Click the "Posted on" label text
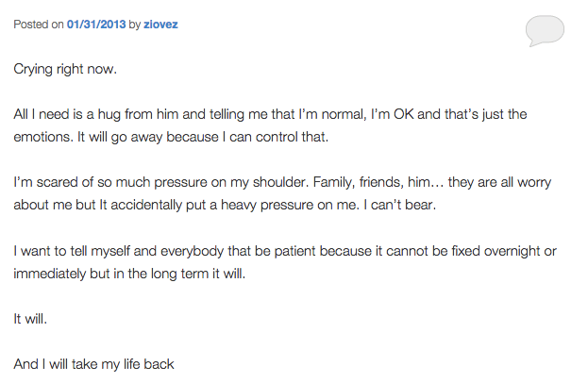Screen dimensions: 588x383 click(38, 25)
